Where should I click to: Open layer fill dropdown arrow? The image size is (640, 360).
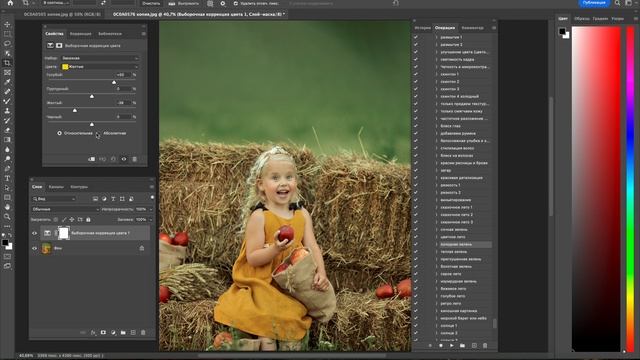[x=151, y=220]
